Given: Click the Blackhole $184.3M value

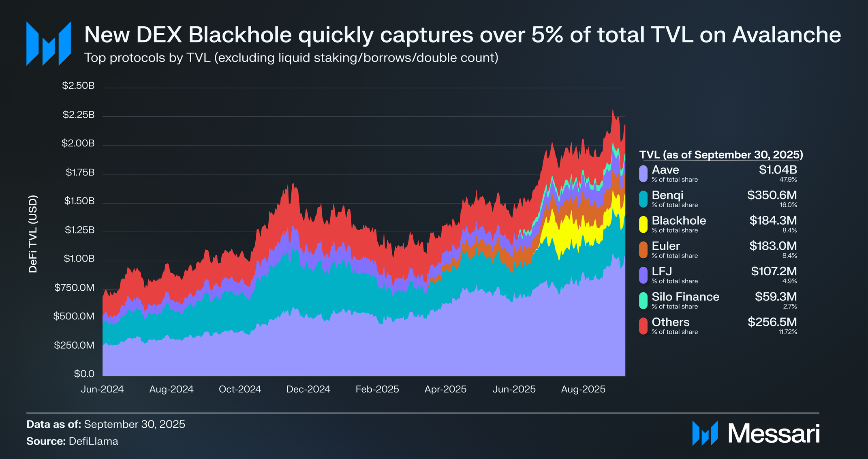Looking at the screenshot, I should (773, 221).
